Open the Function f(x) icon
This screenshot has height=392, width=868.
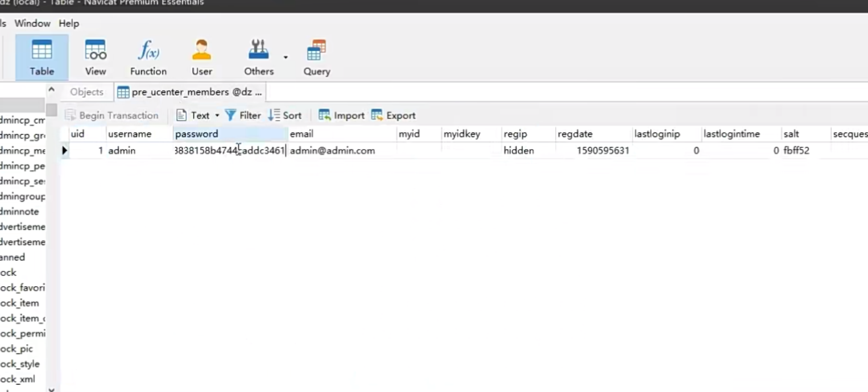(x=148, y=57)
